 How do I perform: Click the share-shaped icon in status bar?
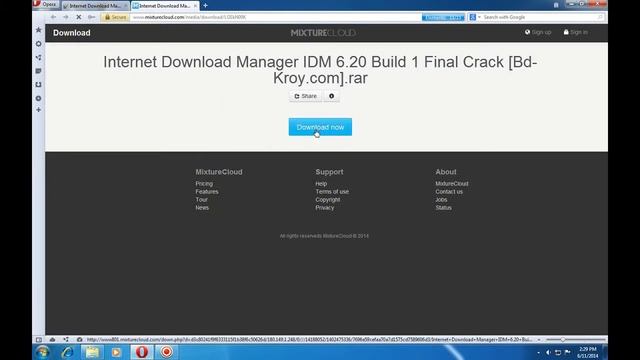pos(66,340)
